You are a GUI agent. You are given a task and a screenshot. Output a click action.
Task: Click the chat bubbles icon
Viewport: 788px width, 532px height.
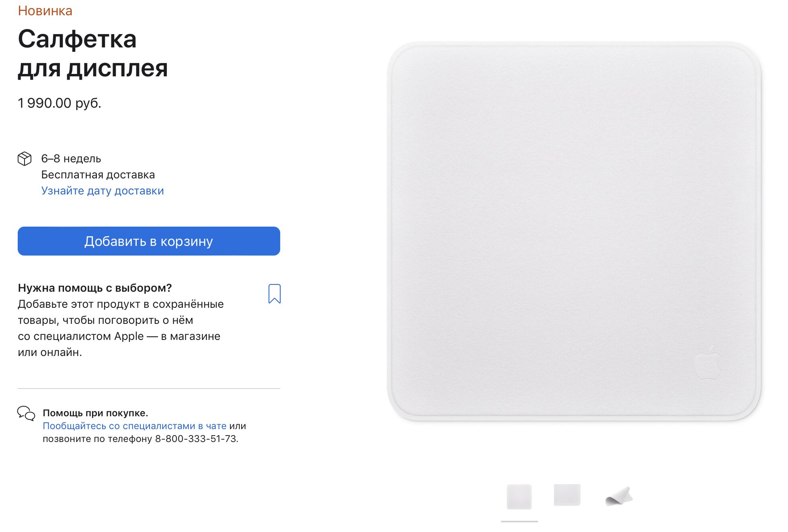(x=26, y=413)
